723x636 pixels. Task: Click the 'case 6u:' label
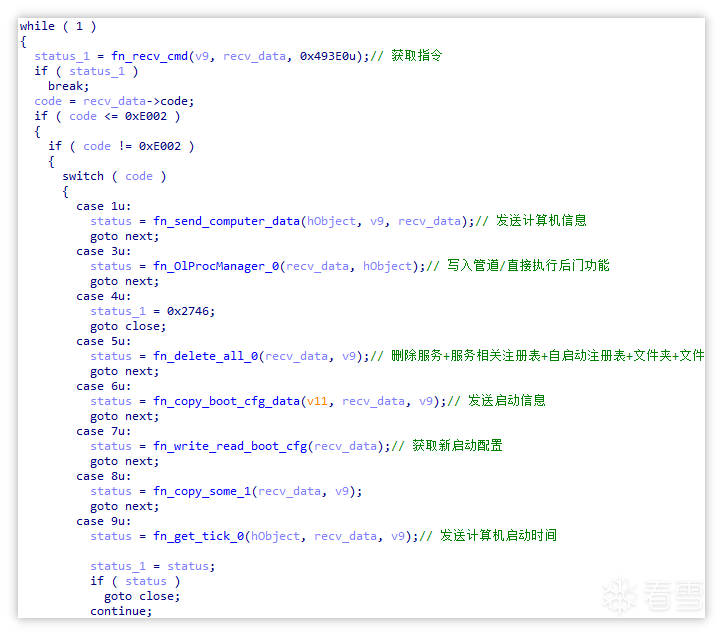(104, 386)
